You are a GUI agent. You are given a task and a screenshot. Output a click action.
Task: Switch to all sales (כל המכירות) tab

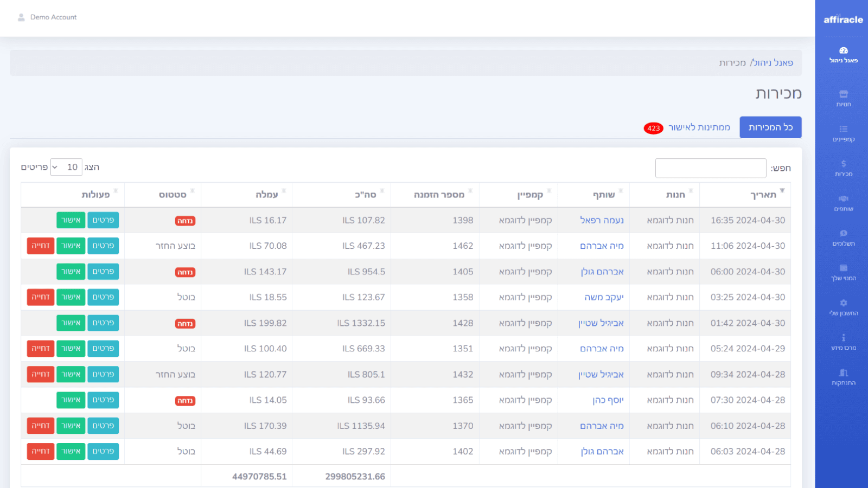770,127
